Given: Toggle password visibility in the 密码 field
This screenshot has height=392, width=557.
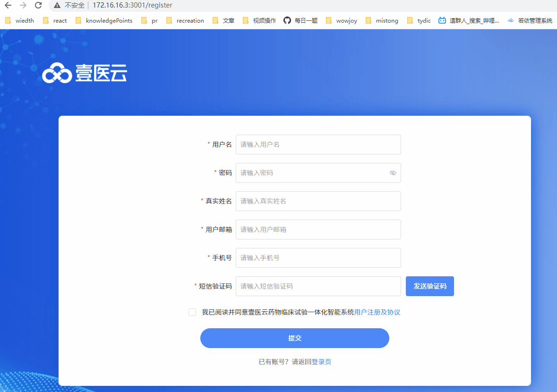Looking at the screenshot, I should (393, 173).
